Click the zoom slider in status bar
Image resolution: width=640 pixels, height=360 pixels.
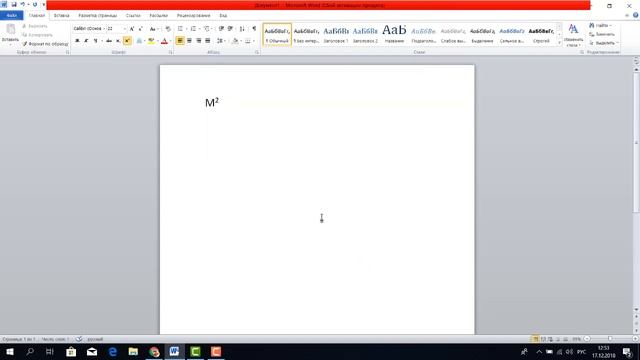tap(610, 339)
